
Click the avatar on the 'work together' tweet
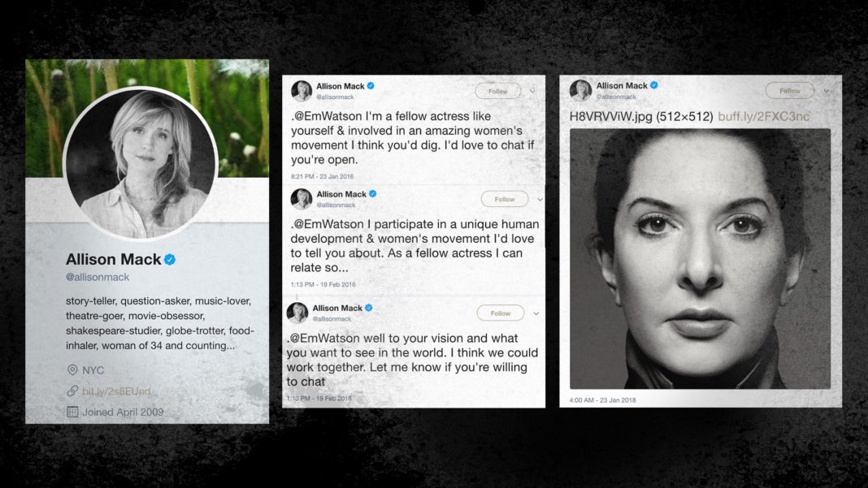tap(297, 313)
